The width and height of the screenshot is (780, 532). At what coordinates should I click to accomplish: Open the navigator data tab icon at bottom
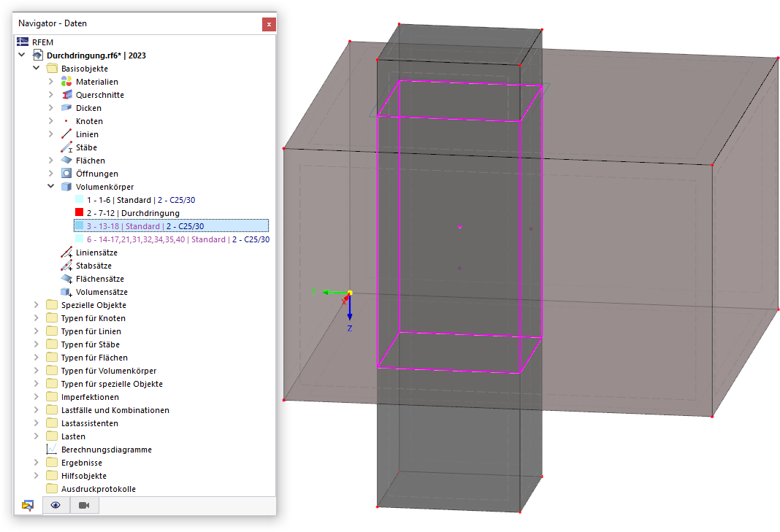[x=28, y=505]
